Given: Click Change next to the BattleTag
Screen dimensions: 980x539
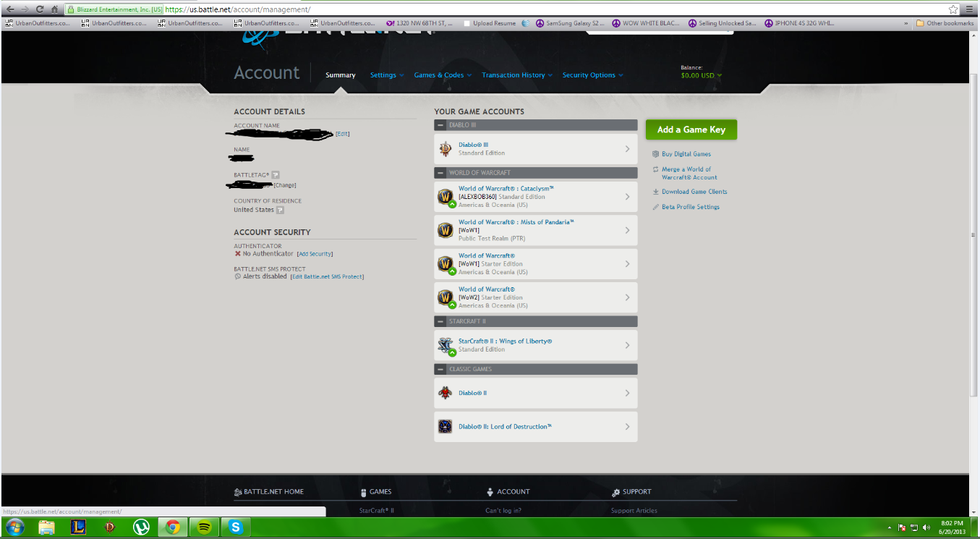Looking at the screenshot, I should pyautogui.click(x=285, y=185).
